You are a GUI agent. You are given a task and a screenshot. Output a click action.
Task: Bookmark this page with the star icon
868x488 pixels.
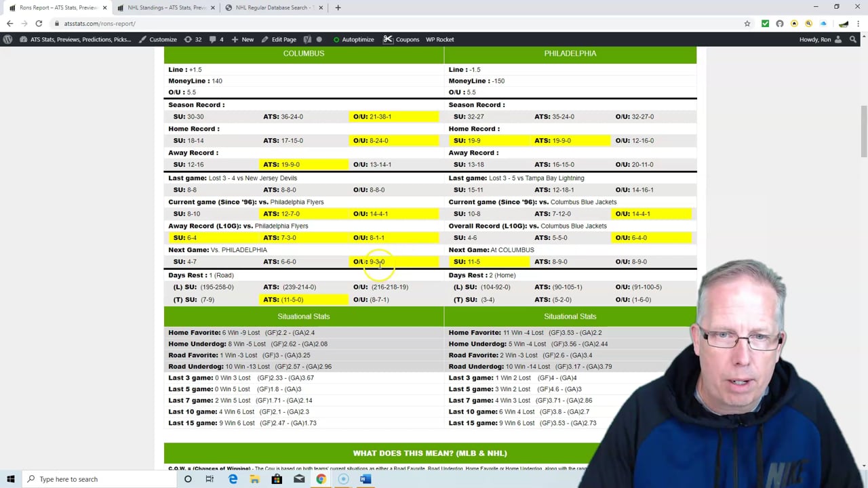tap(747, 23)
